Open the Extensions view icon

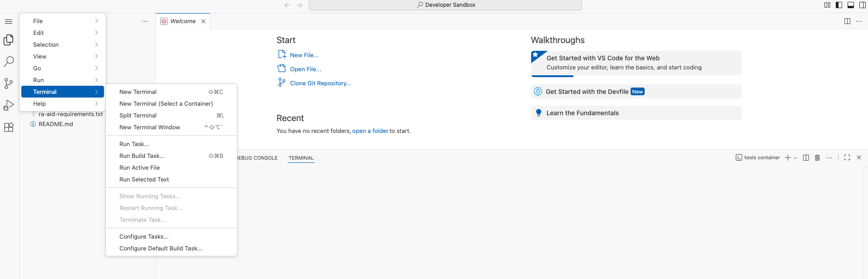point(9,127)
